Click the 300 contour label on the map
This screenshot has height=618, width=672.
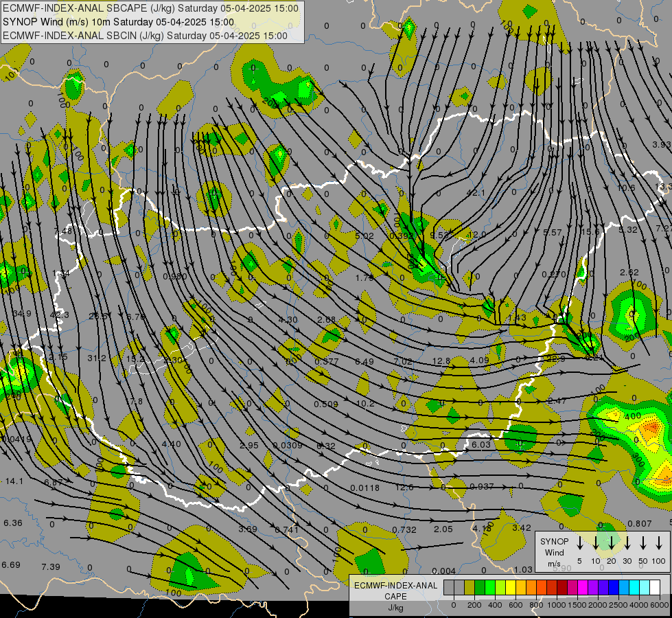coord(638,460)
